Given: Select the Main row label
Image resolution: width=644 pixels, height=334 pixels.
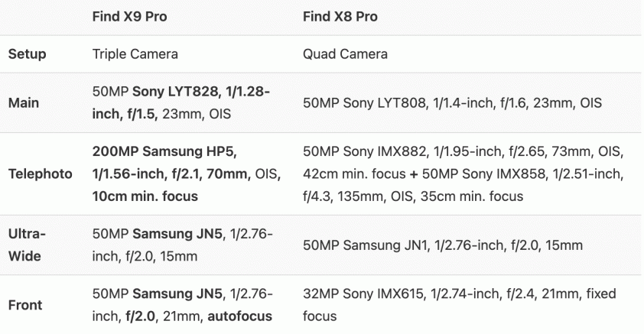Looking at the screenshot, I should (x=21, y=104).
